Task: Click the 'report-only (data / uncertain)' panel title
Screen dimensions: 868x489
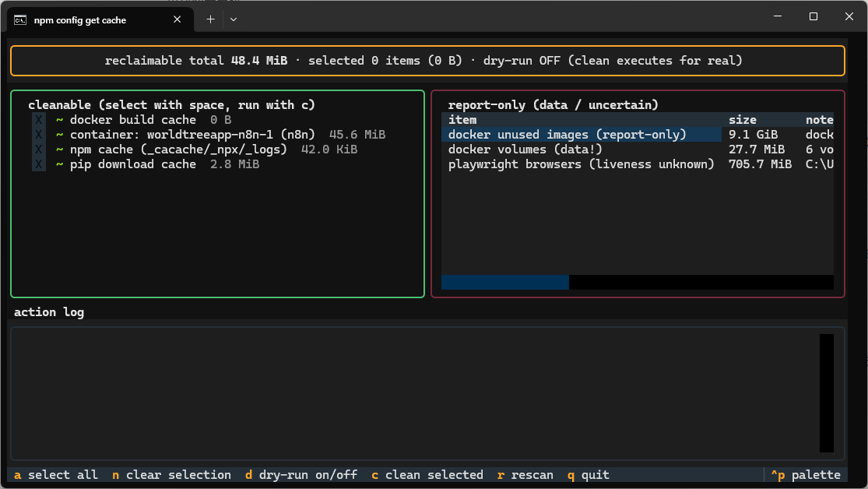Action: point(553,105)
